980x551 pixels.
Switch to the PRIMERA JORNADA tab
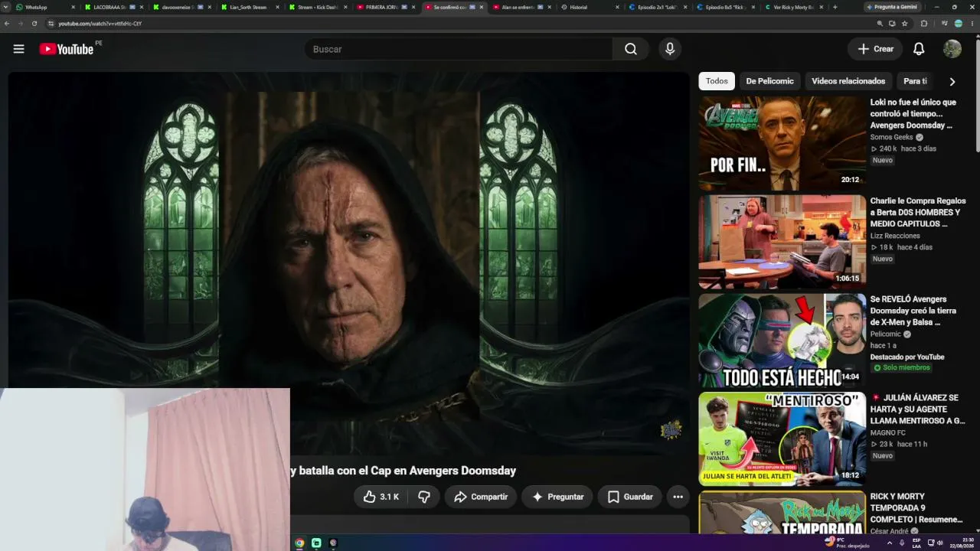[385, 7]
